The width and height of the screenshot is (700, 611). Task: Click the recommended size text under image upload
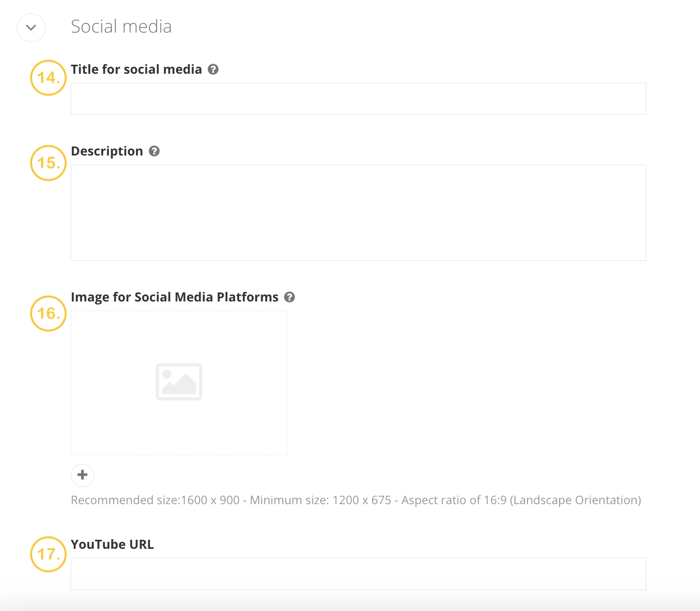[356, 500]
